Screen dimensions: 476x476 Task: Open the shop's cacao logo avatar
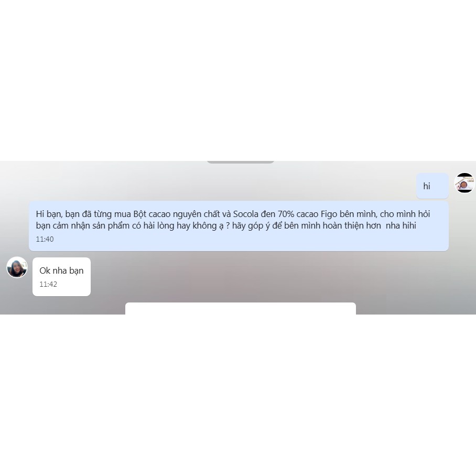coord(464,183)
